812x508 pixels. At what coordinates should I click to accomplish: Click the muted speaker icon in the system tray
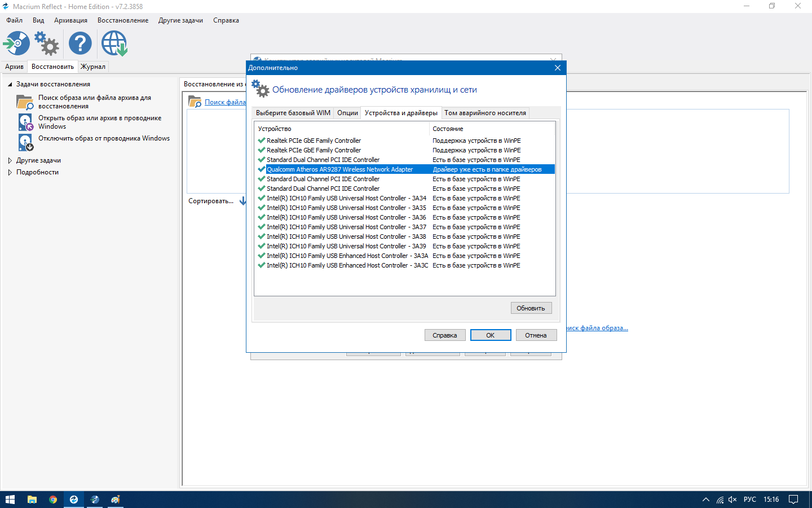[x=732, y=500]
